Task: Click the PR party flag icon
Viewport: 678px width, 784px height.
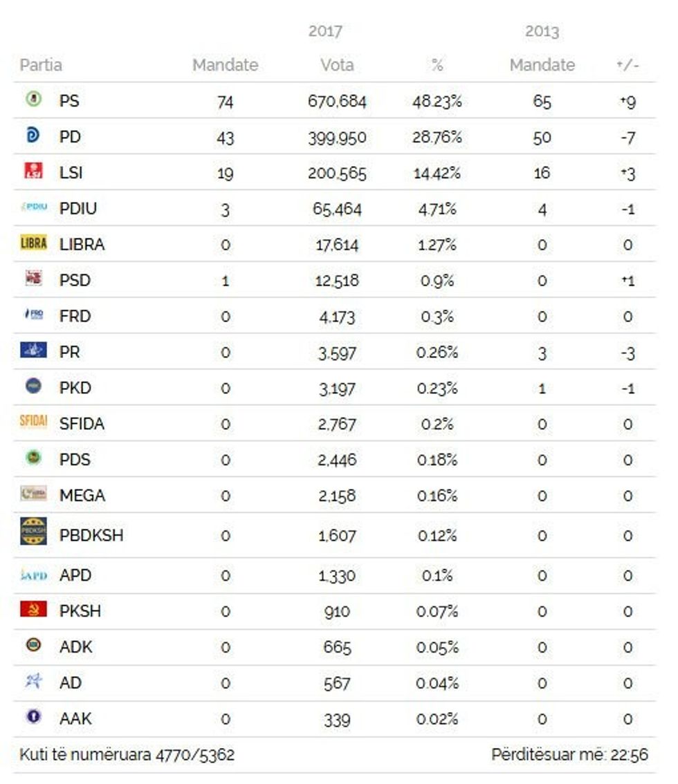Action: [33, 351]
